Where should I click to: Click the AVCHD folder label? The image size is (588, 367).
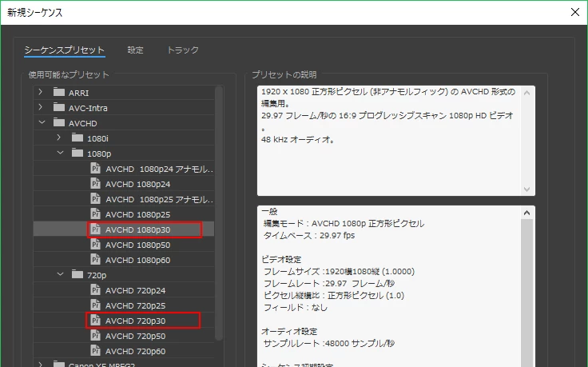pos(82,123)
